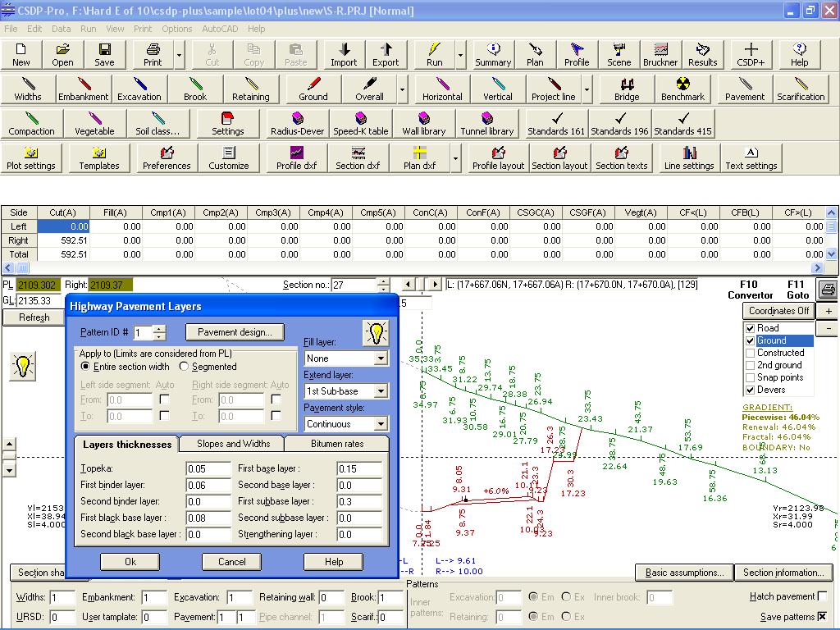This screenshot has width=840, height=630.
Task: Open the AutoCAD menu
Action: coord(220,29)
